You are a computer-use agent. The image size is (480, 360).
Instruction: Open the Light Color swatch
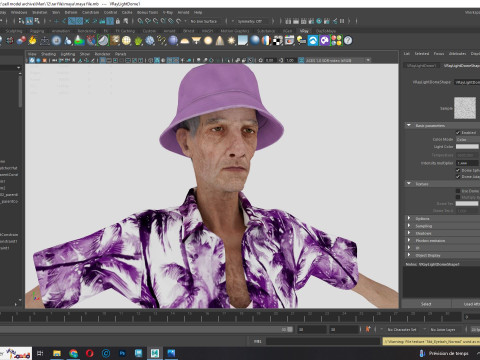[x=467, y=147]
